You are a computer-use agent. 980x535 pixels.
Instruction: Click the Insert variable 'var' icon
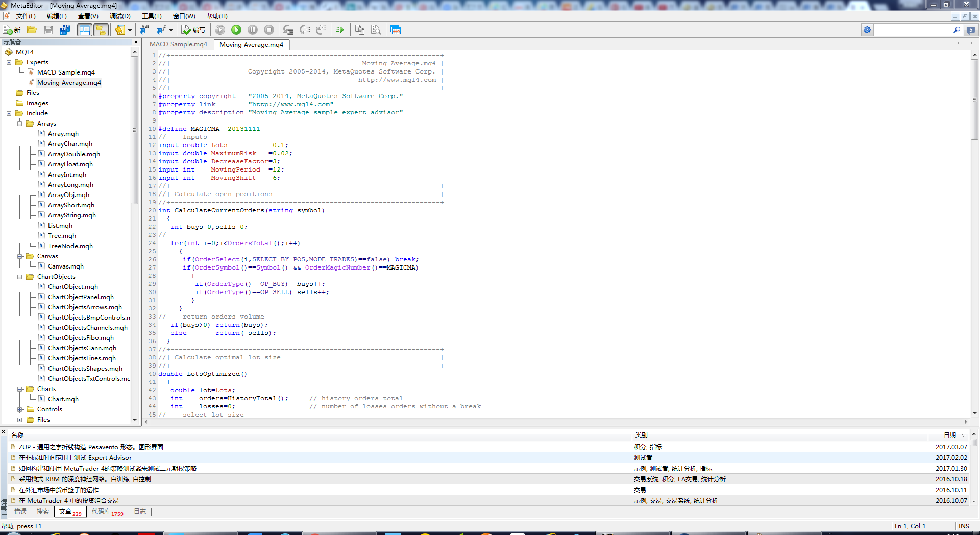145,30
